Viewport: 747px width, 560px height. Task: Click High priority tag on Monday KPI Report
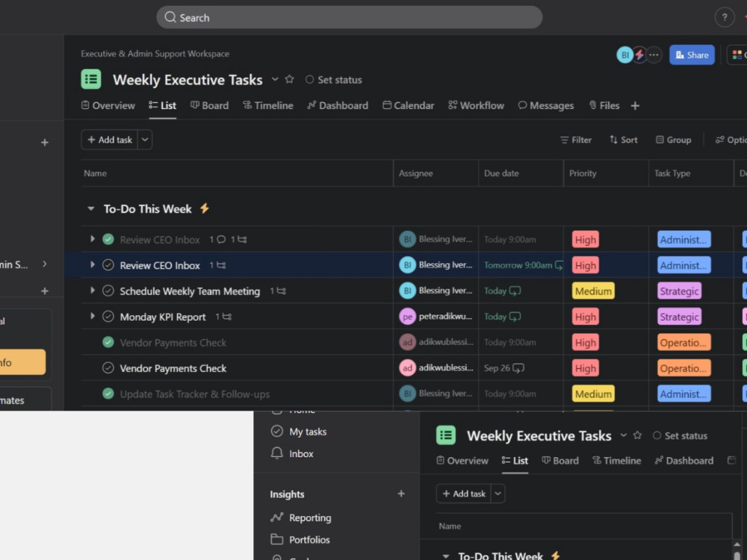[x=585, y=317]
